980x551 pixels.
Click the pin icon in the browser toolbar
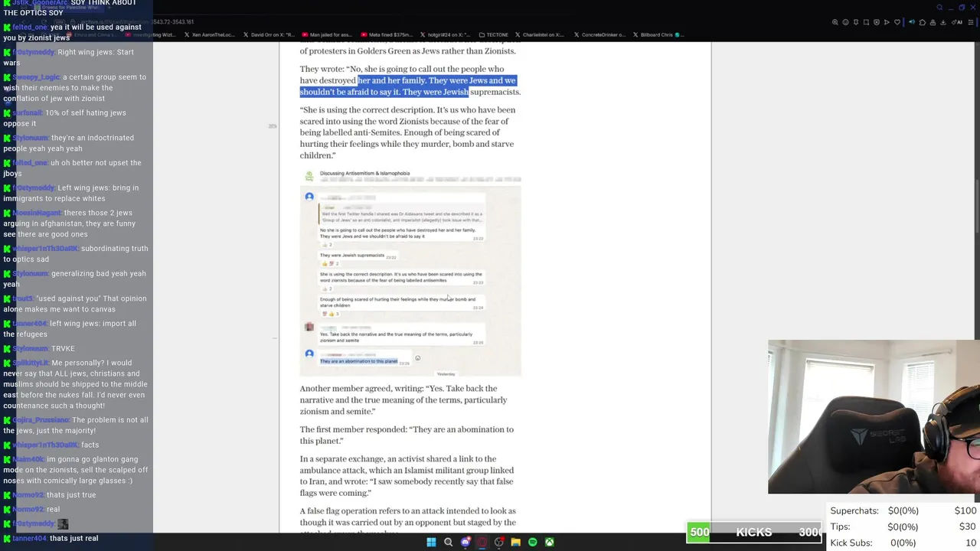tap(855, 22)
